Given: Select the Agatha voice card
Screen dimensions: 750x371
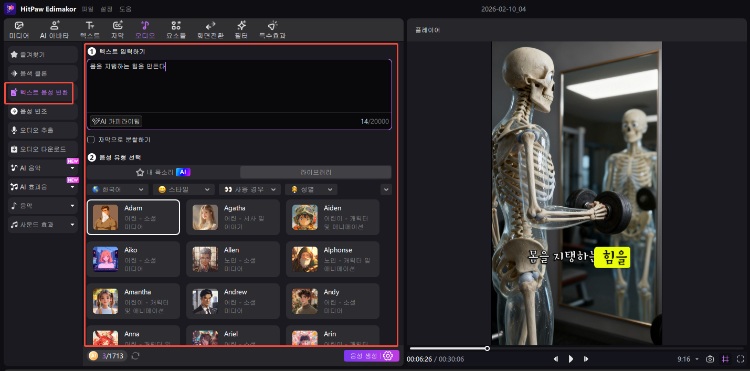Looking at the screenshot, I should 233,217.
